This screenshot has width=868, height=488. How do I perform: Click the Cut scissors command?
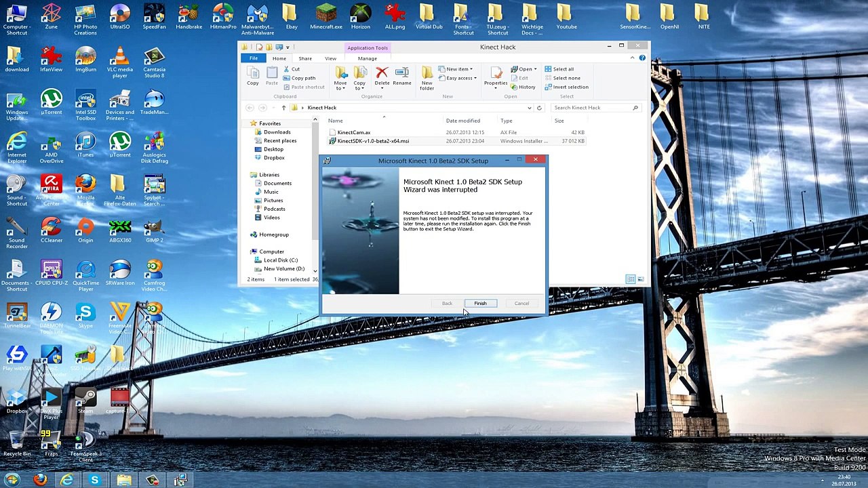292,69
